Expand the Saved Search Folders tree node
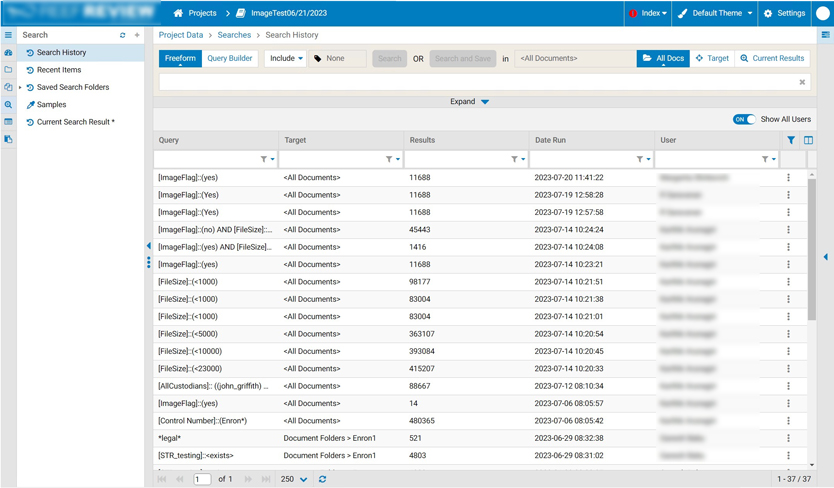Viewport: 834px width, 488px height. pos(20,88)
